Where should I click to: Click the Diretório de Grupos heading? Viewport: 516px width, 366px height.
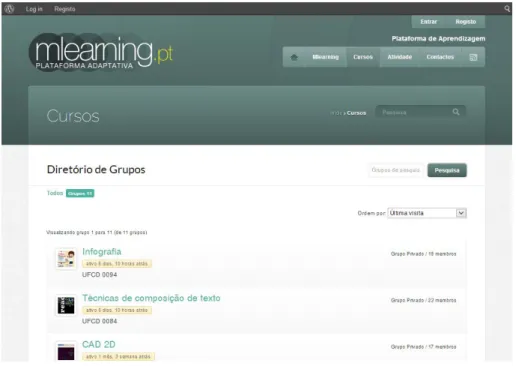click(x=96, y=170)
